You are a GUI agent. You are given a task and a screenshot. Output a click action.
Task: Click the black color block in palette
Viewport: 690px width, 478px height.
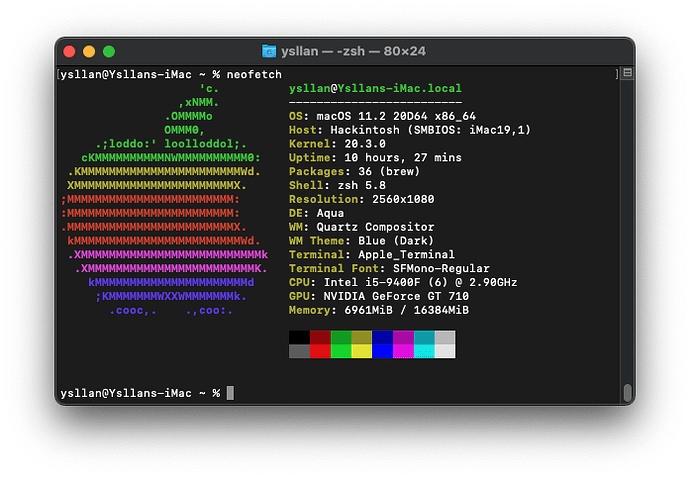pyautogui.click(x=299, y=338)
